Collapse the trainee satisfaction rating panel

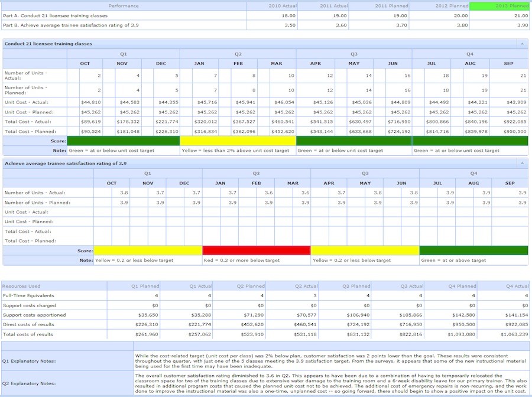click(x=522, y=164)
